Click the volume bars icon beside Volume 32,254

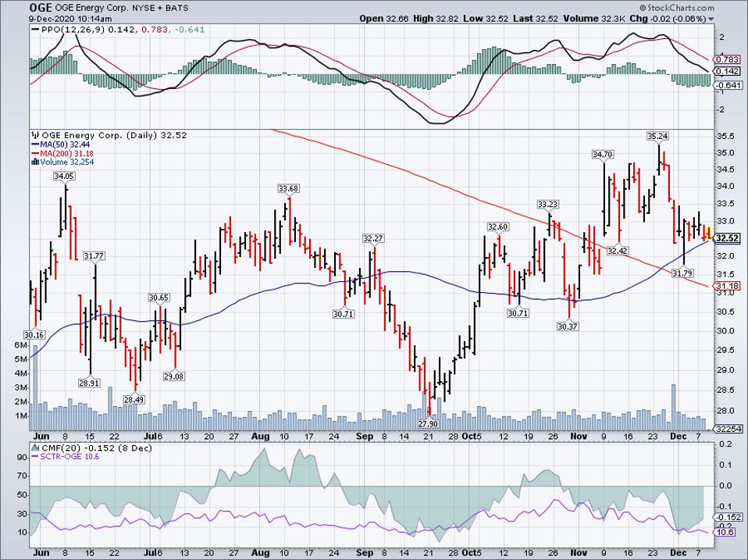(x=35, y=162)
